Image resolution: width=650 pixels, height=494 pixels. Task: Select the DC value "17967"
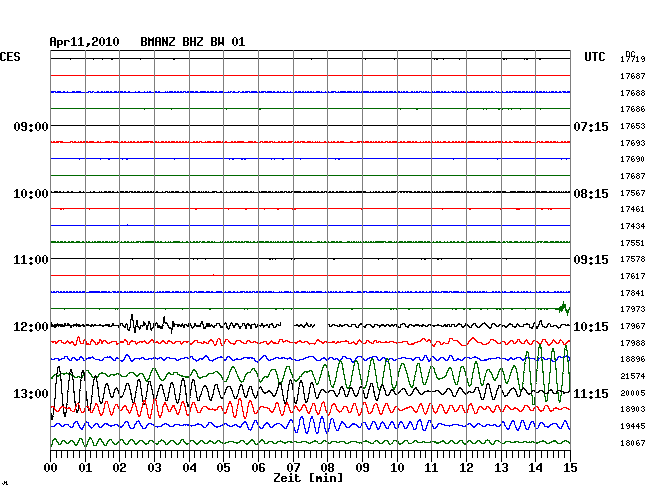(633, 326)
